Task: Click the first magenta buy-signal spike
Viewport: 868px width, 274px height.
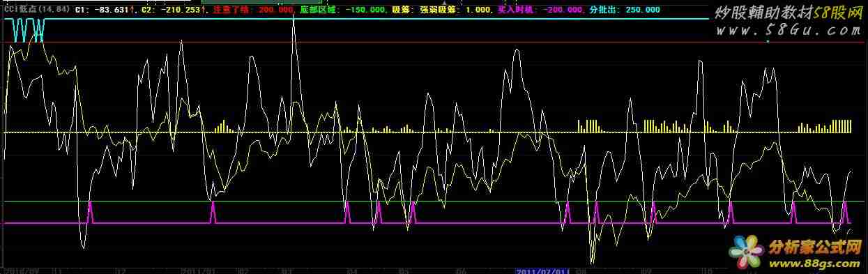Action: pyautogui.click(x=89, y=213)
